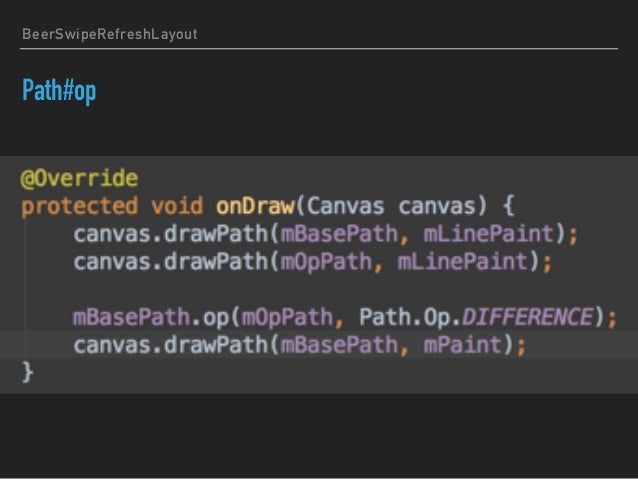
Task: Click the DIFFERENCE constant
Action: coord(528,317)
